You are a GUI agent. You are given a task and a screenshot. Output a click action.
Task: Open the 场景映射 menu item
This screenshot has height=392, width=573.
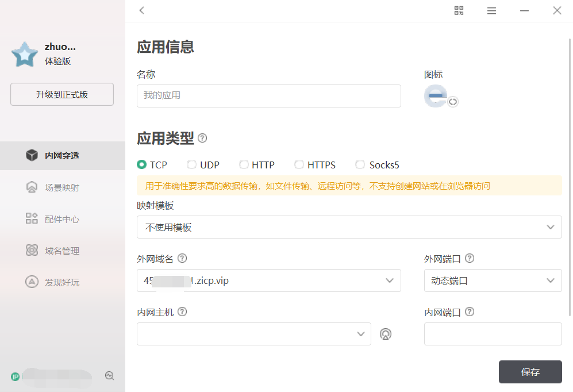click(63, 187)
